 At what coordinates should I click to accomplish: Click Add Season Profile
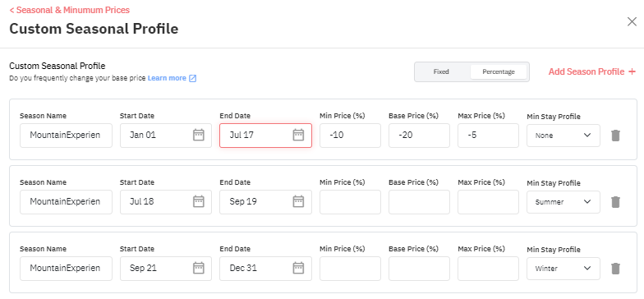tap(591, 71)
